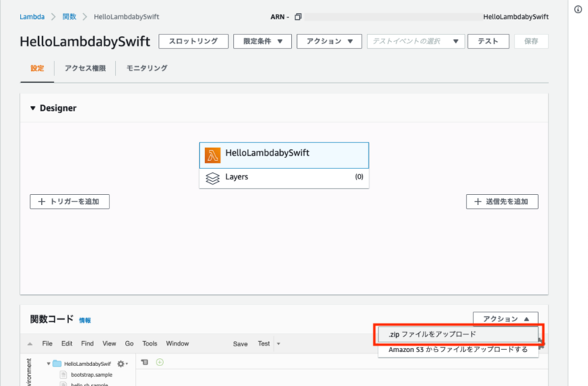This screenshot has height=386, width=588.
Task: Click the 送信先を追加 button
Action: tap(502, 201)
